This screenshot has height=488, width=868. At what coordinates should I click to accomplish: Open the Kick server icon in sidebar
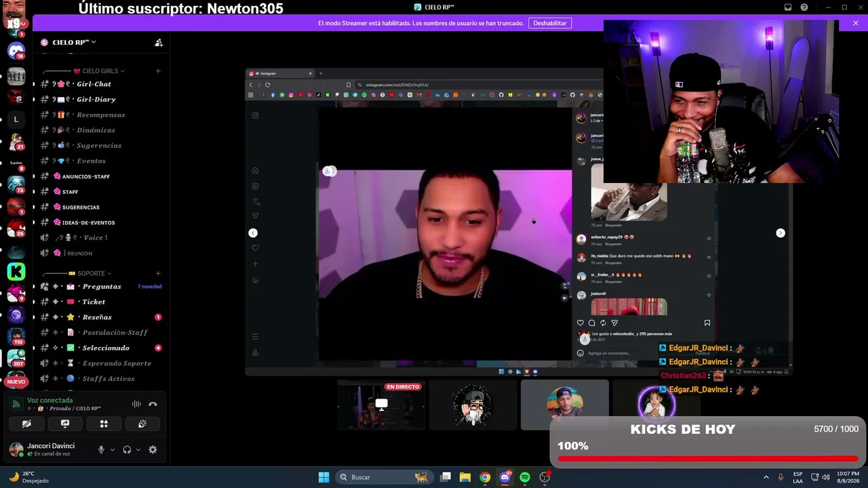point(16,272)
